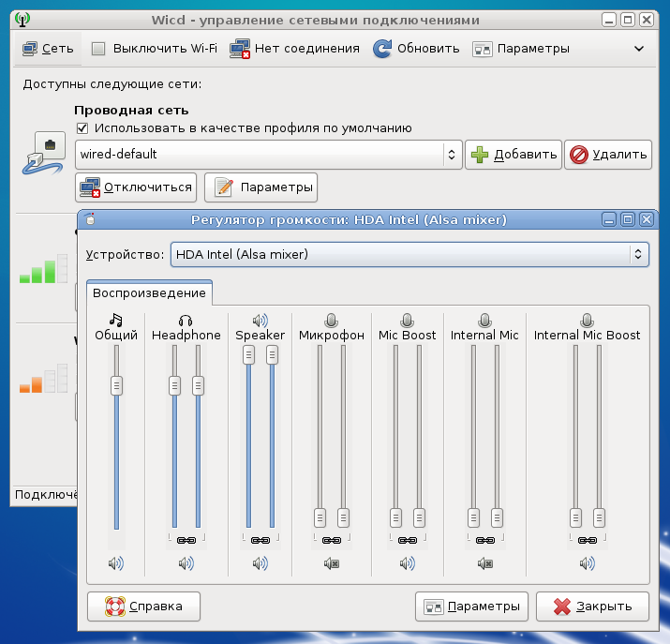Unlink Headphone left and right channels

[186, 540]
